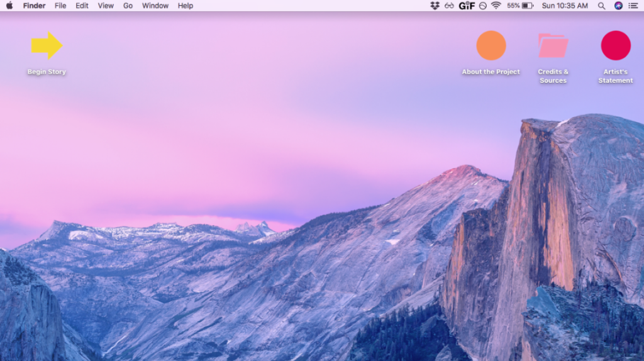Open the Window menu

pos(155,6)
